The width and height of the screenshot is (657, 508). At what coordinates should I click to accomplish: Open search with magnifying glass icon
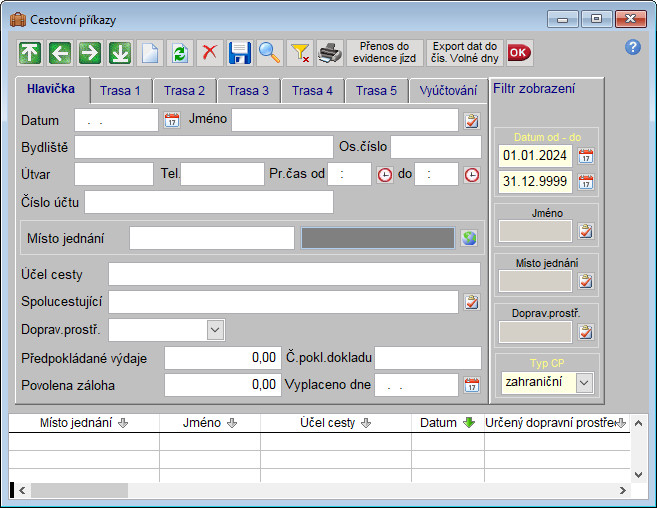coord(269,52)
